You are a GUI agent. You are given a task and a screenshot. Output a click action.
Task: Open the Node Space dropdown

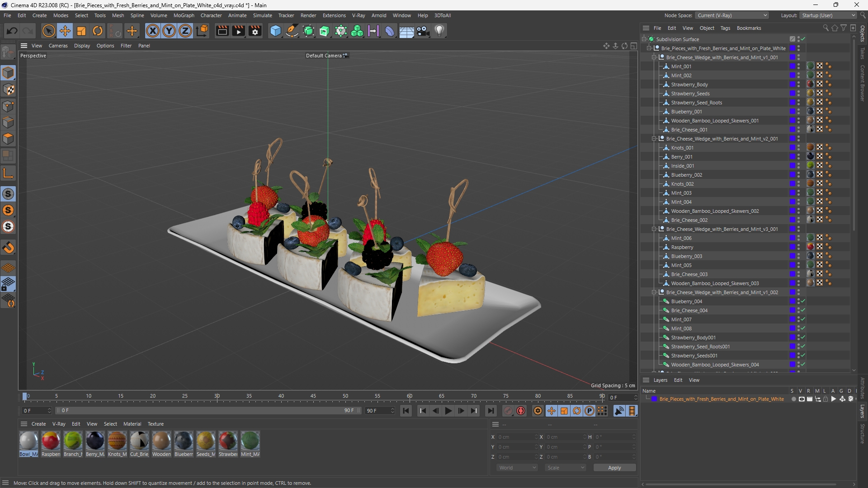point(732,15)
